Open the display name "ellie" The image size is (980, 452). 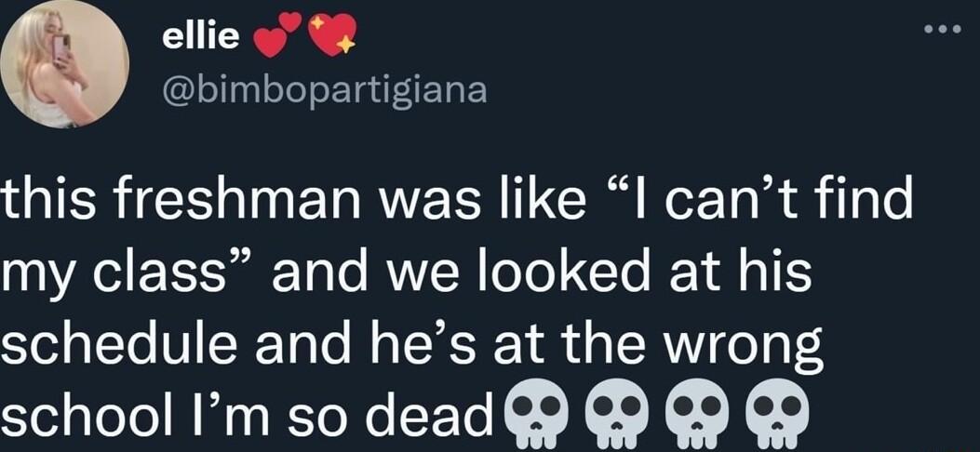[200, 37]
